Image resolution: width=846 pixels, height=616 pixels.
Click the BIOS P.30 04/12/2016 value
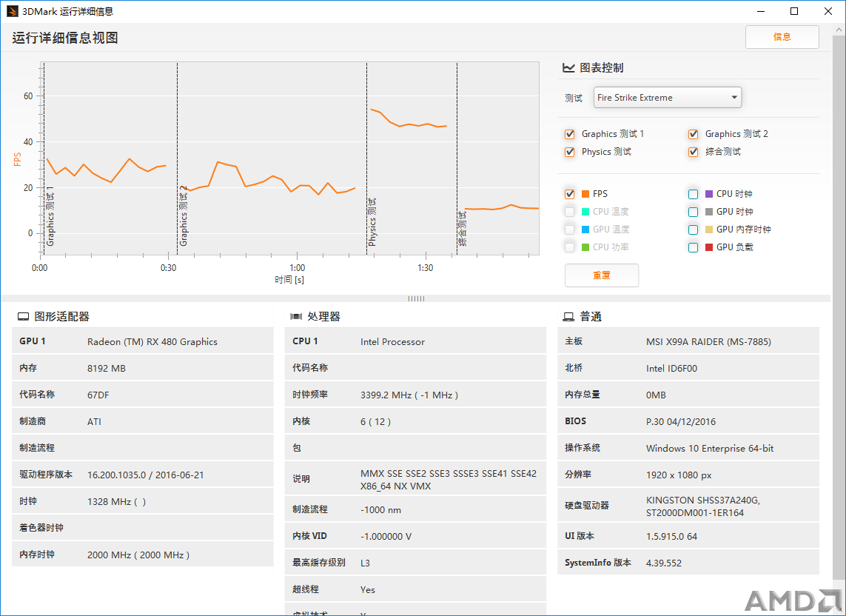tap(681, 421)
